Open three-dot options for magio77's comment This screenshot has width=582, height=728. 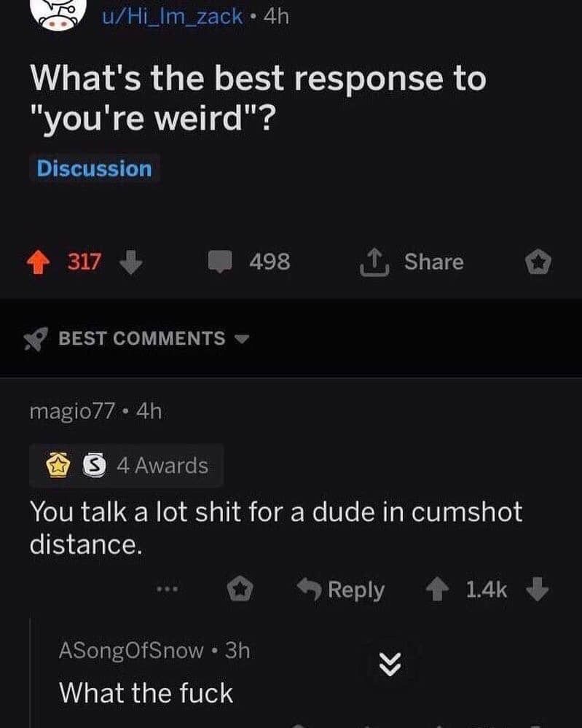pyautogui.click(x=167, y=590)
